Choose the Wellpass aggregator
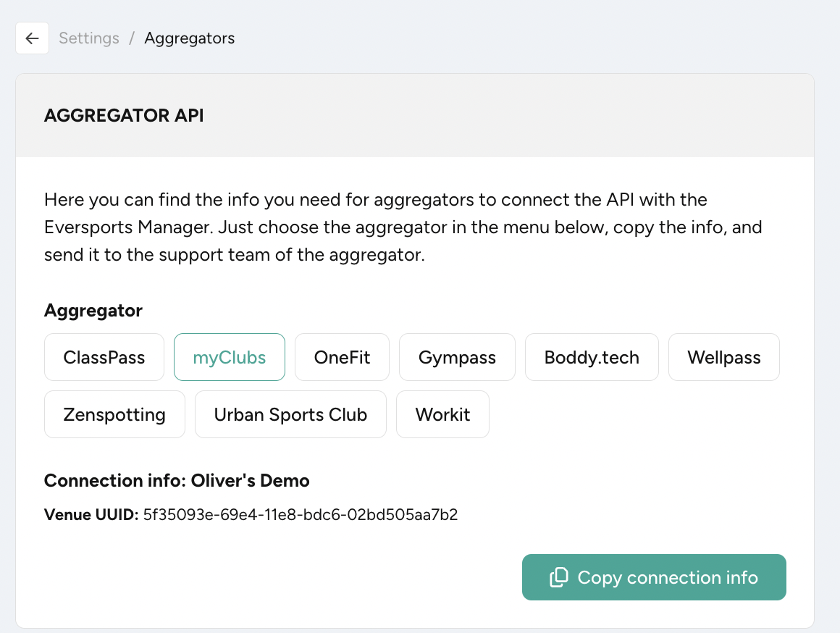This screenshot has width=840, height=633. [x=723, y=357]
